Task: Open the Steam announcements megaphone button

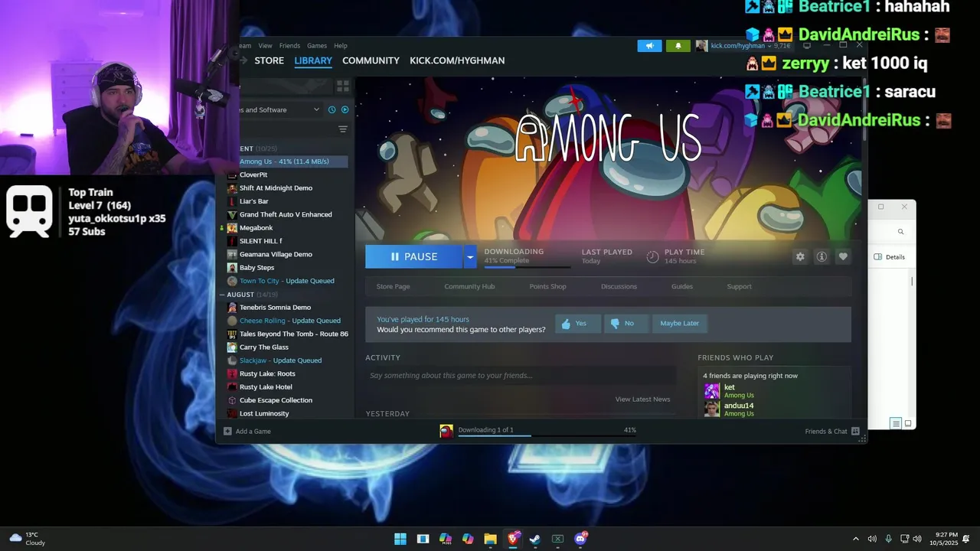Action: click(649, 46)
